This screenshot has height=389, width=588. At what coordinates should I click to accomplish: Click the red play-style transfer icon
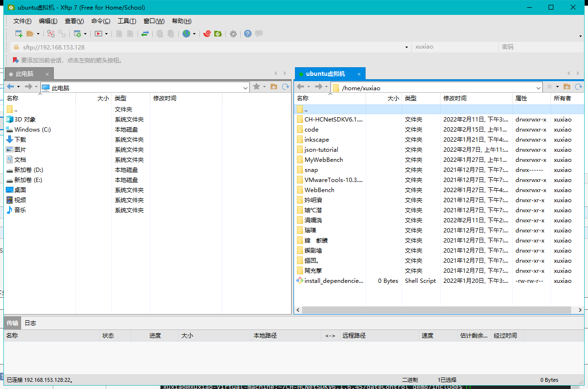pyautogui.click(x=98, y=34)
